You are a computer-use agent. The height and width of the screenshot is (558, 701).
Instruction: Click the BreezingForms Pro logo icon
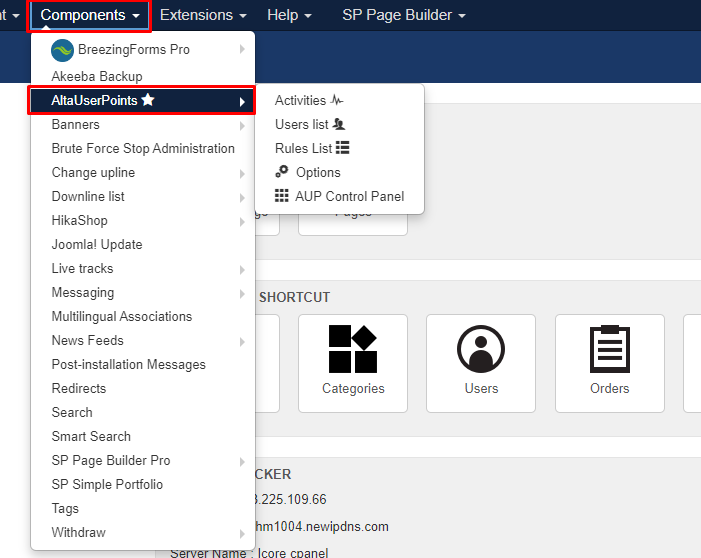pyautogui.click(x=62, y=50)
